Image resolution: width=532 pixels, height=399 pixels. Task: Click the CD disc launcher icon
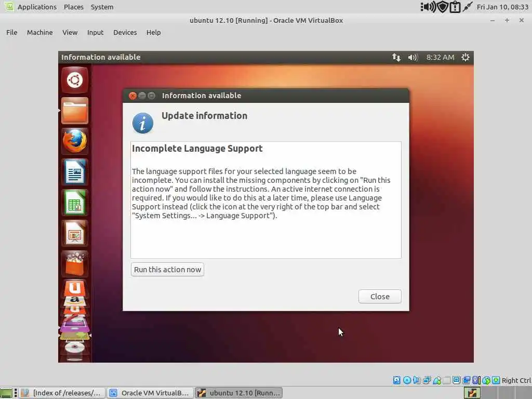click(75, 348)
